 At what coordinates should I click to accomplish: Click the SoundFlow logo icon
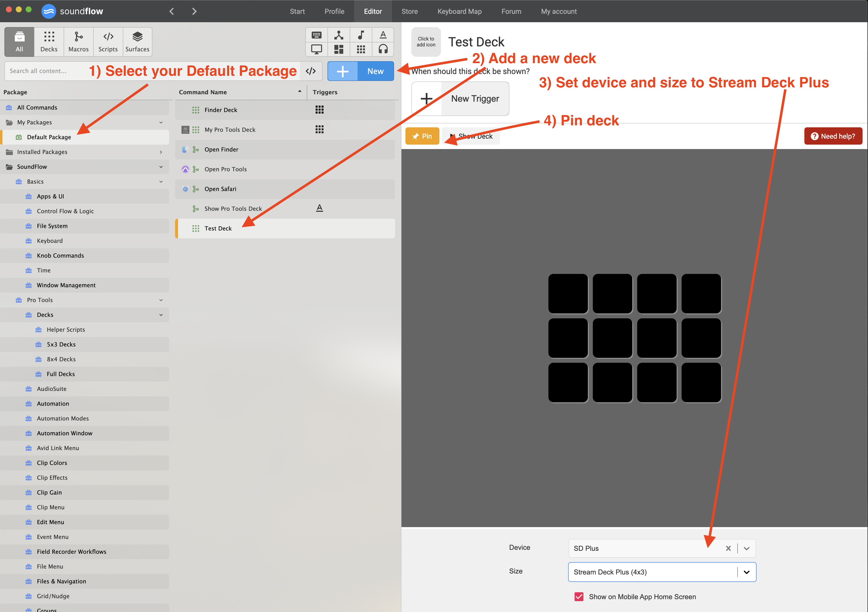click(48, 11)
